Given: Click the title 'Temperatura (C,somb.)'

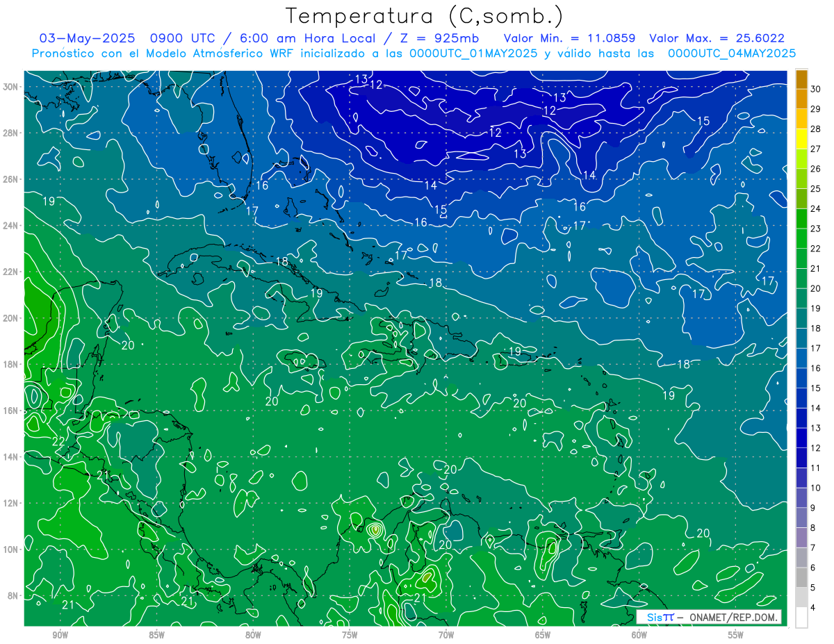Looking at the screenshot, I should pyautogui.click(x=425, y=17).
